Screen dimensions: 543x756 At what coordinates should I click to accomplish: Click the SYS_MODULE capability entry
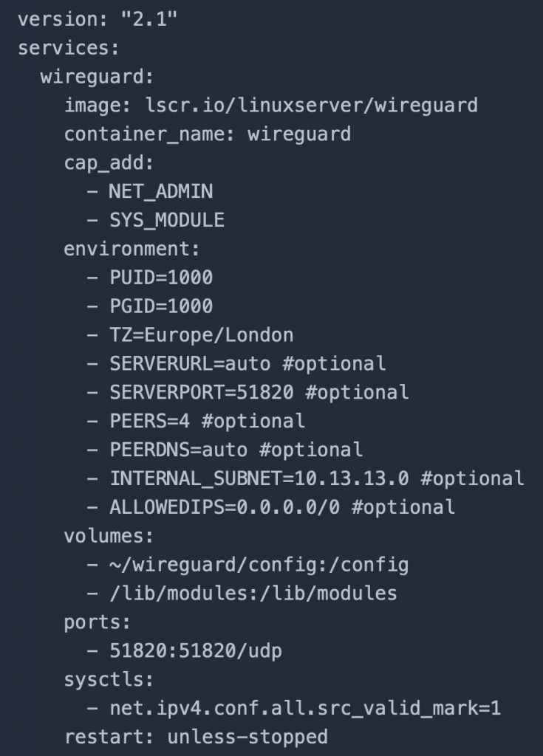[x=166, y=221]
